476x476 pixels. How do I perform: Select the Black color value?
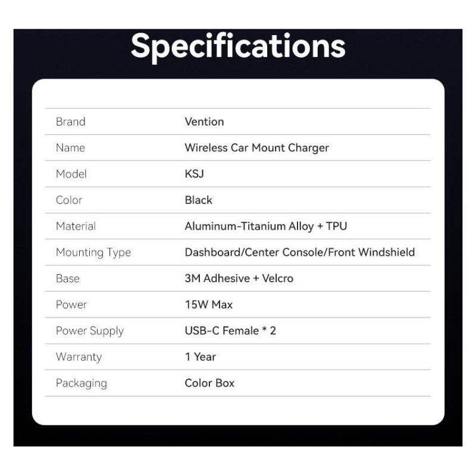point(198,200)
